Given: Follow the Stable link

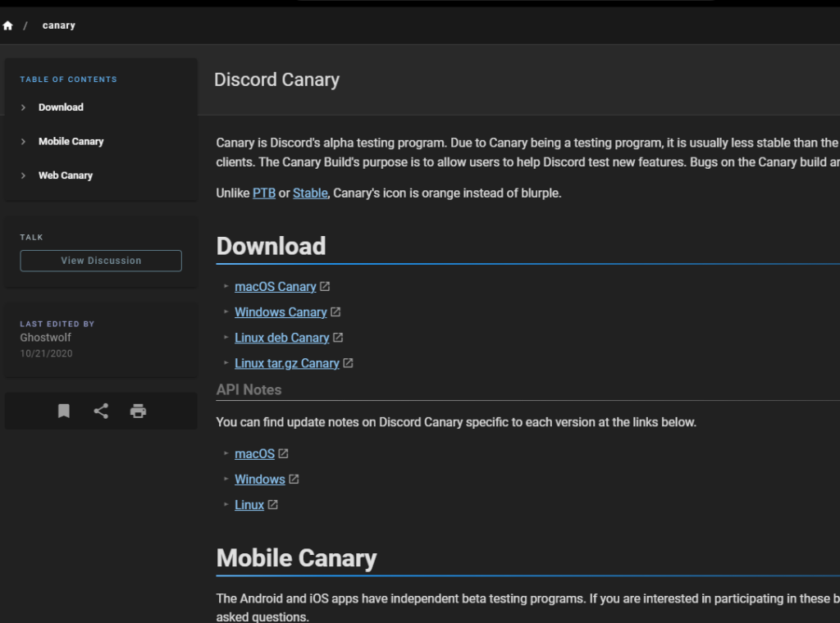Looking at the screenshot, I should tap(310, 193).
